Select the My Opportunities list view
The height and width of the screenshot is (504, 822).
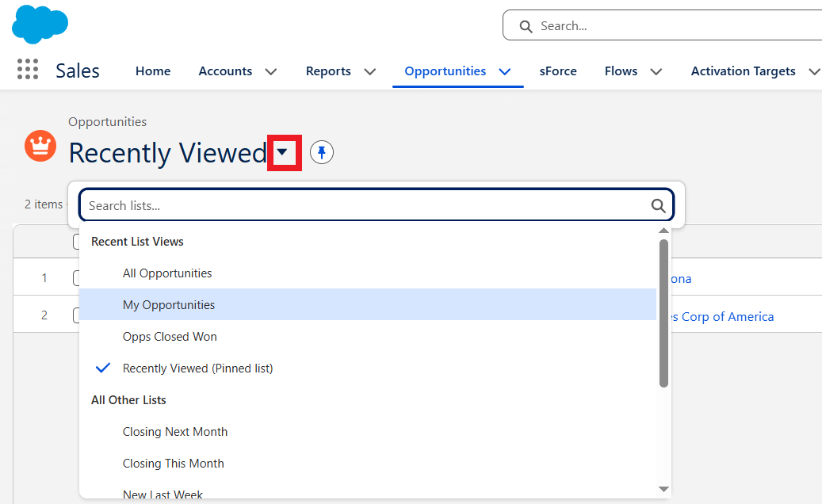pyautogui.click(x=368, y=304)
